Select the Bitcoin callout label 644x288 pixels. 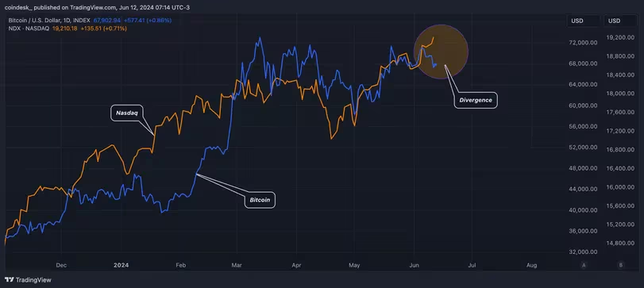[260, 200]
